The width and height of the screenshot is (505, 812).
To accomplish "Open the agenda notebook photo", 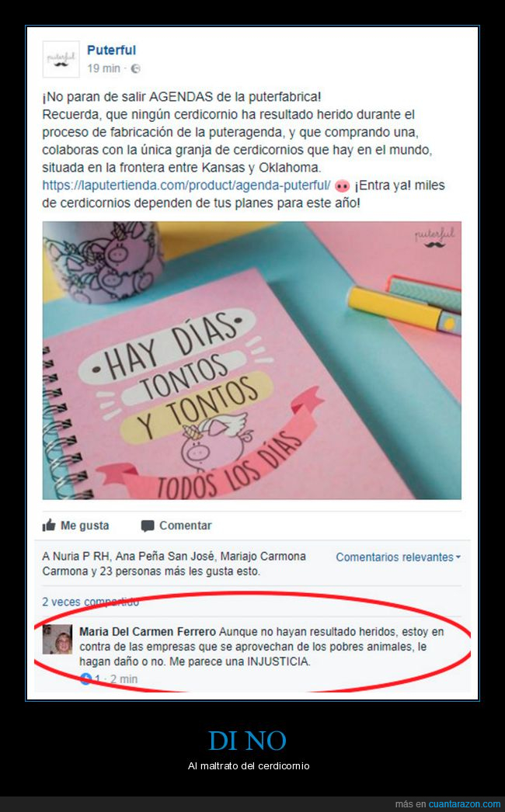I will point(252,360).
